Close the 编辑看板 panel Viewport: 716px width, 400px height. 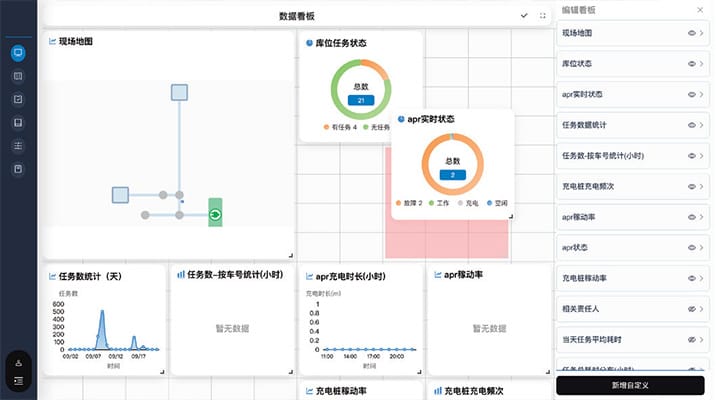click(699, 9)
